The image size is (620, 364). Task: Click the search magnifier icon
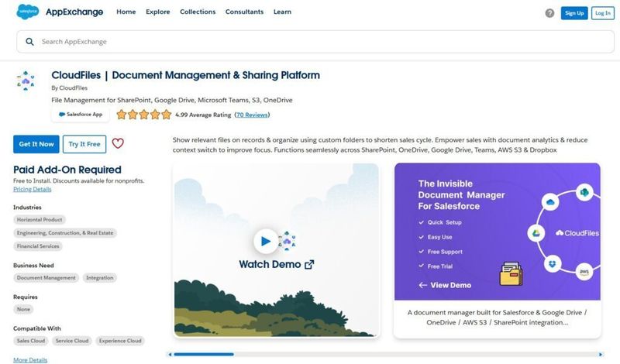point(29,42)
